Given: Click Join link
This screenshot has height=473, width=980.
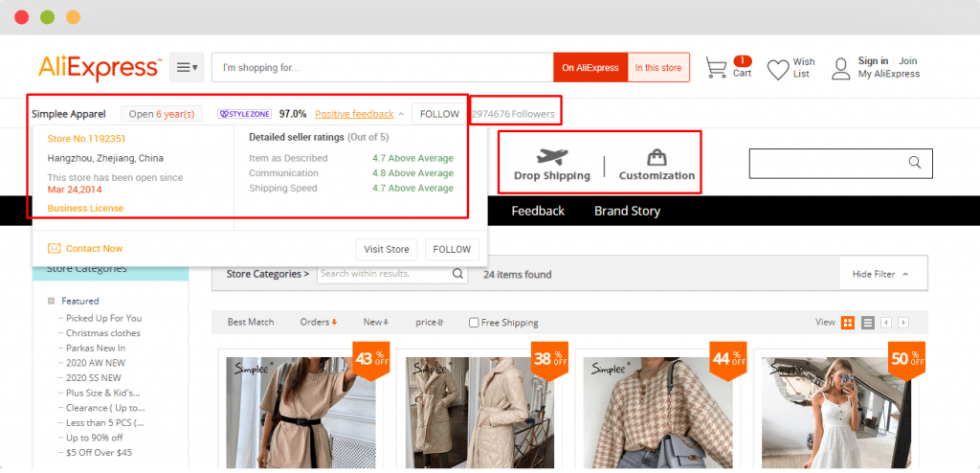Looking at the screenshot, I should tap(908, 60).
